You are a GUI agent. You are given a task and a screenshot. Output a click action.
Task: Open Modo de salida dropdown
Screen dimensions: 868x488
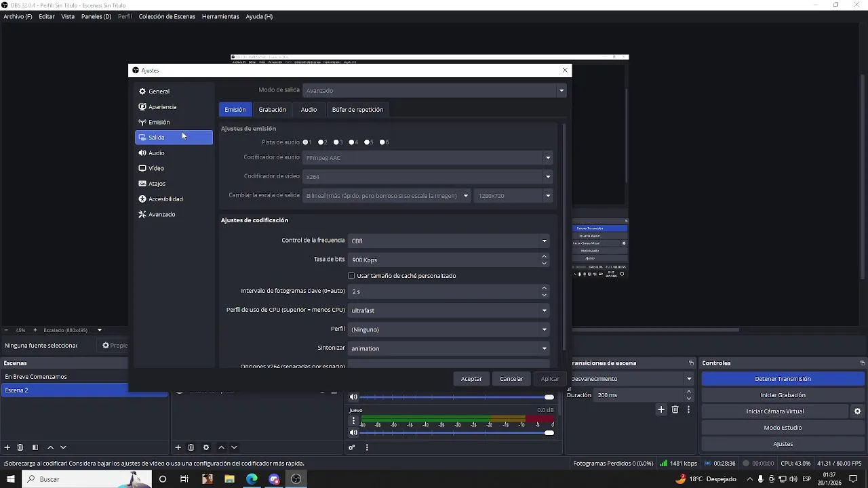click(x=434, y=90)
